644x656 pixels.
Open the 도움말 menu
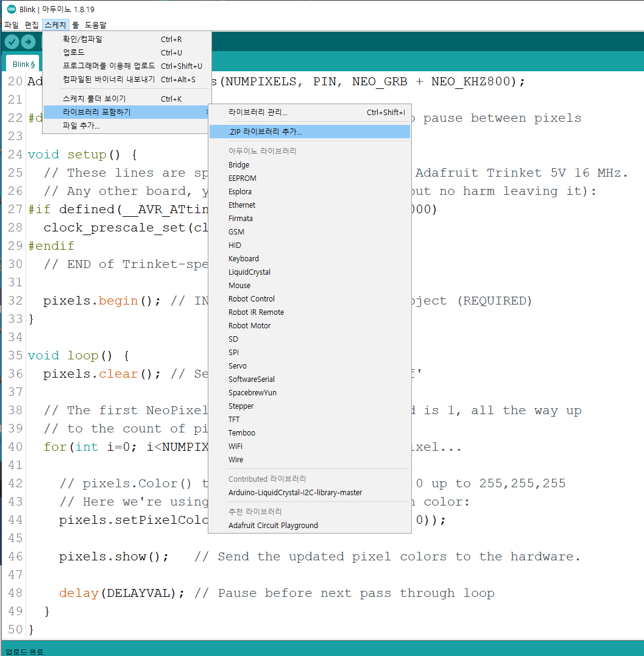(96, 25)
